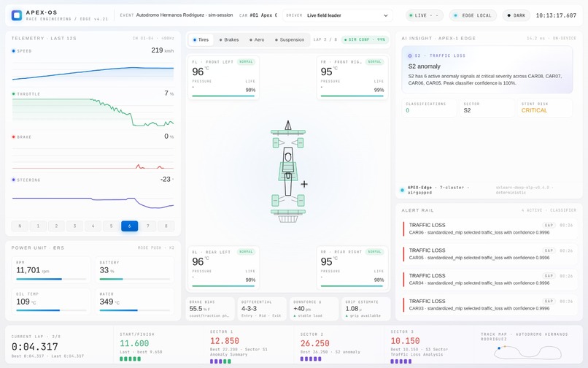This screenshot has width=588, height=368.
Task: Click the CAR #01 Apex field
Action: pos(258,15)
